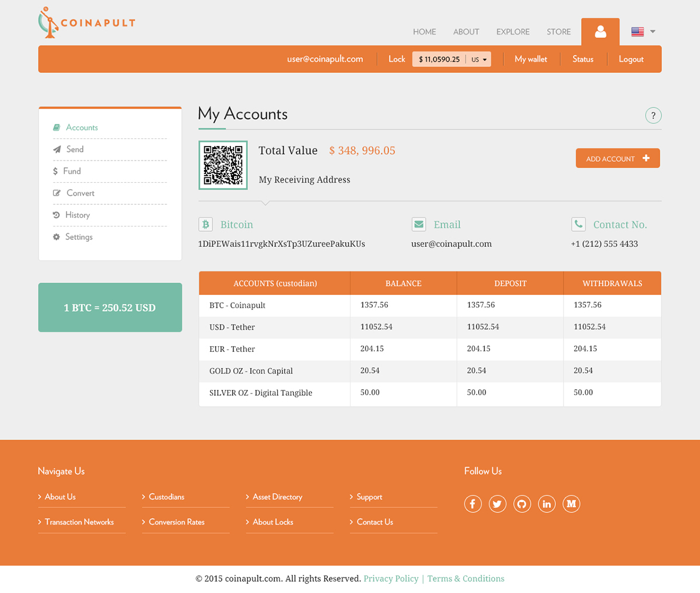The height and width of the screenshot is (593, 700).
Task: Expand the flag language selector
Action: [641, 32]
